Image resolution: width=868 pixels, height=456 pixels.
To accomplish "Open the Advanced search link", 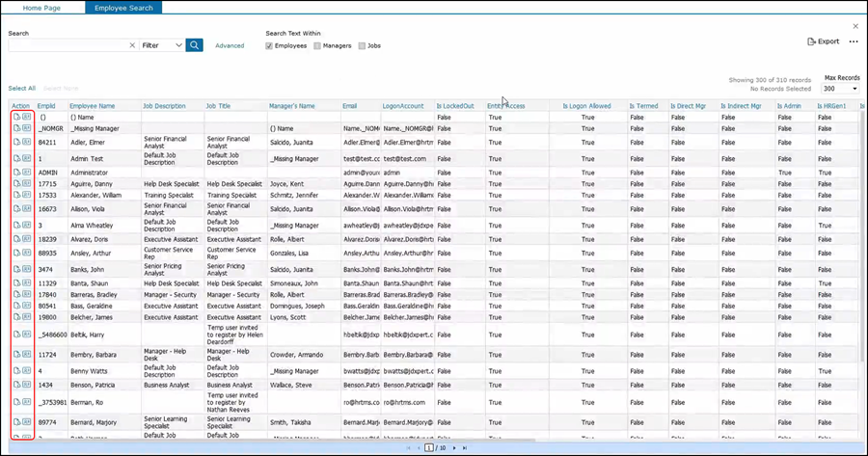I will click(x=230, y=45).
